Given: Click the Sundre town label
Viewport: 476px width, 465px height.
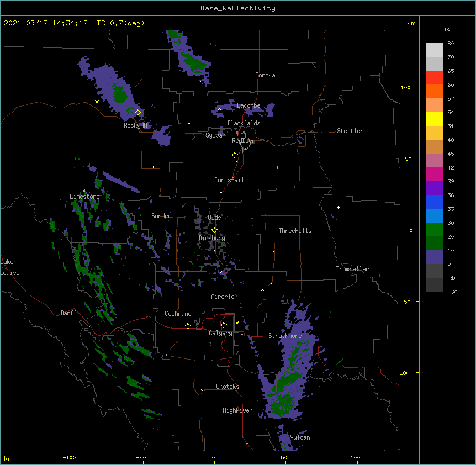Looking at the screenshot, I should click(161, 216).
